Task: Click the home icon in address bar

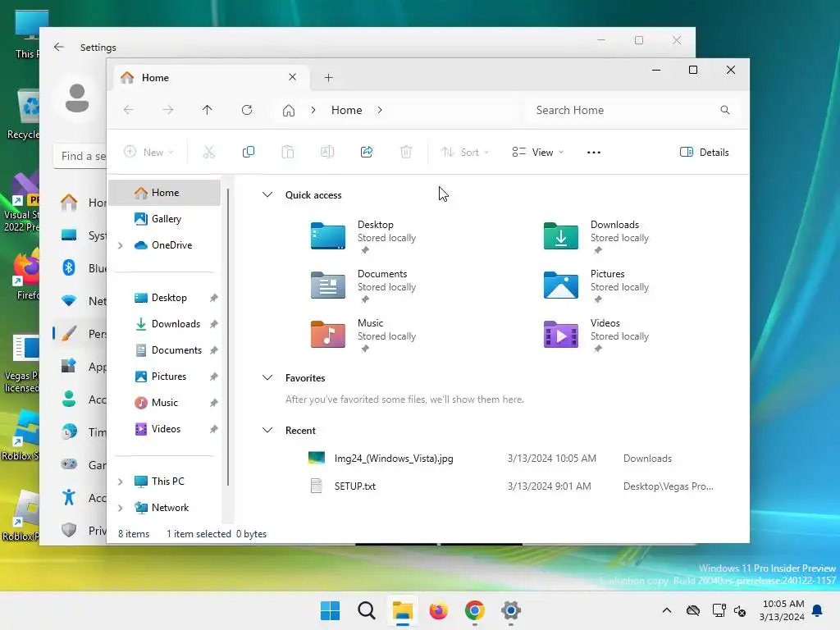Action: click(289, 111)
